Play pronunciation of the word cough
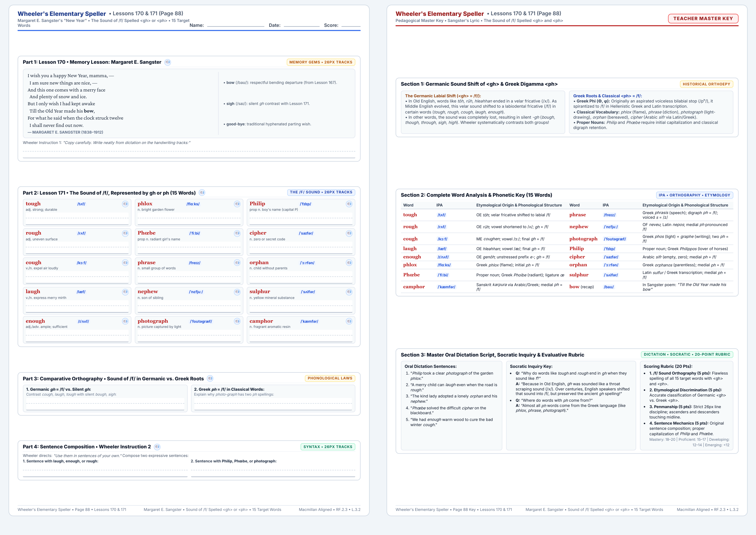The image size is (756, 535). coord(125,263)
